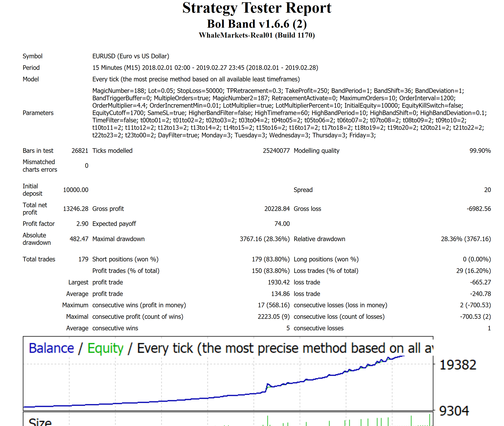Click the "Total net profit" label

35,209
